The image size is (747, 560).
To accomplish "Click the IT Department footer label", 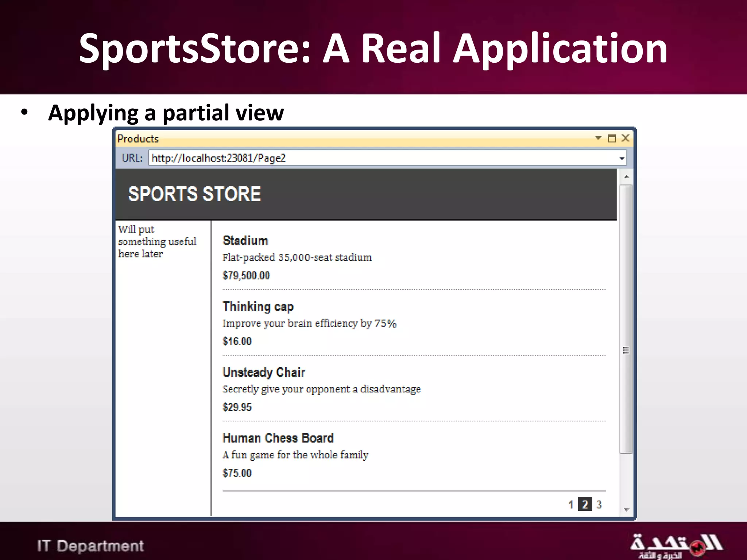I will (x=90, y=546).
